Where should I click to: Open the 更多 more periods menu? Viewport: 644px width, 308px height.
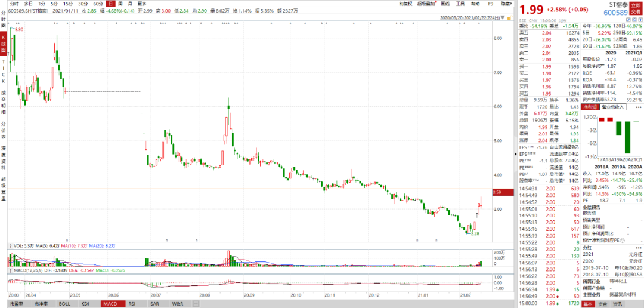142,4
